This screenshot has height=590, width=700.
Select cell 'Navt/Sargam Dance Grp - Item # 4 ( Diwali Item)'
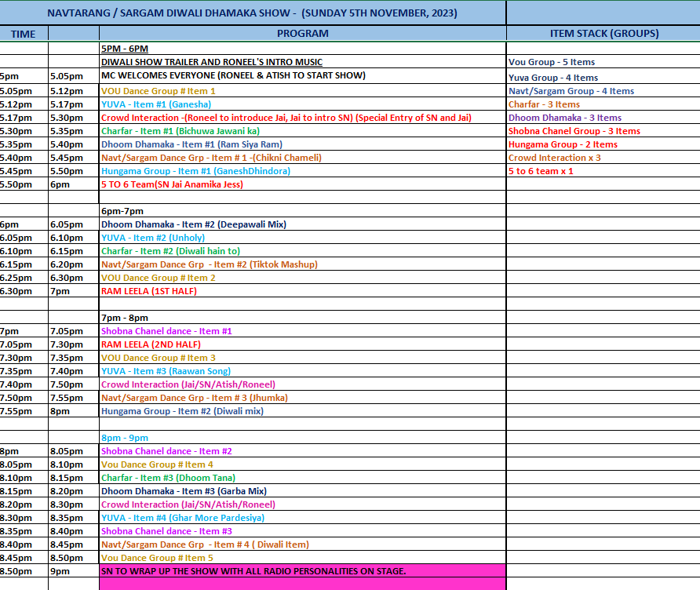tap(303, 545)
